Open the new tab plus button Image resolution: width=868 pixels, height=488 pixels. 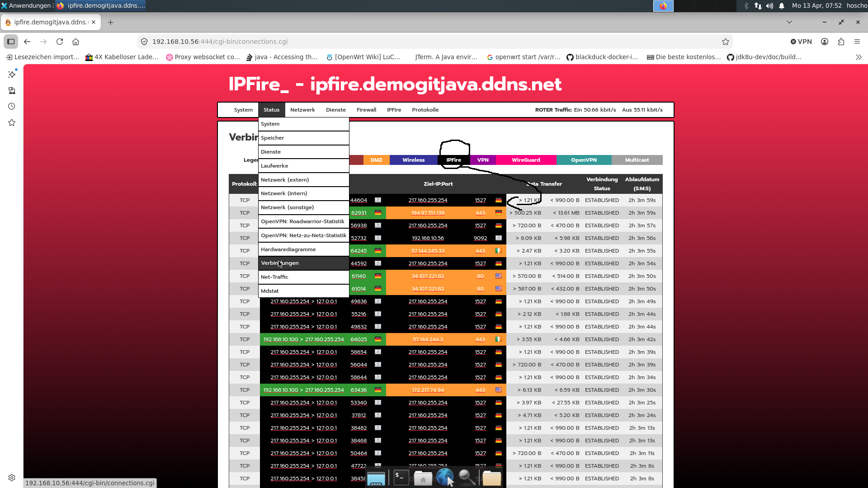pos(110,22)
